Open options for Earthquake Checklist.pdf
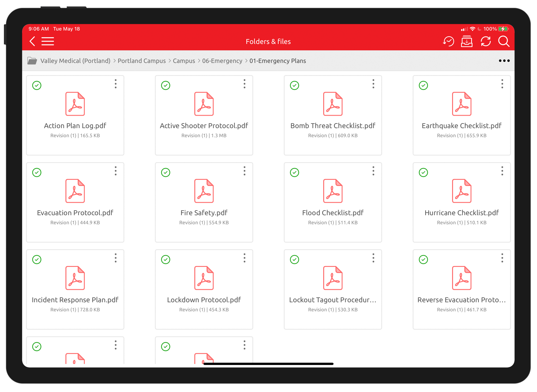 click(x=502, y=84)
